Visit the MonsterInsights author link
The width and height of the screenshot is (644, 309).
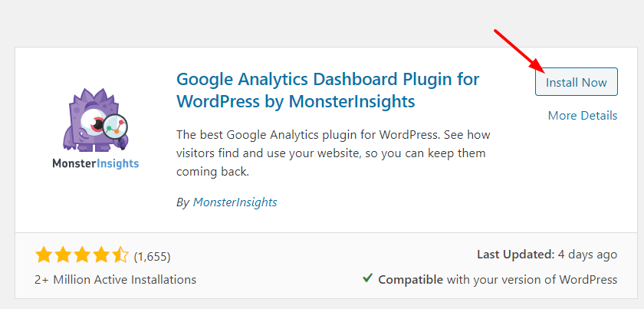[x=235, y=202]
